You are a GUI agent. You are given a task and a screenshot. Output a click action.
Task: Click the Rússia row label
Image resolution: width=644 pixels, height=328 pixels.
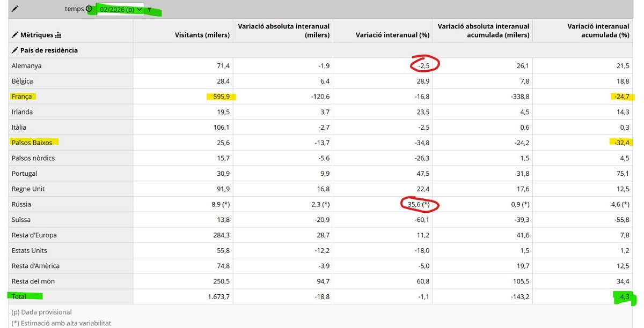tap(21, 204)
